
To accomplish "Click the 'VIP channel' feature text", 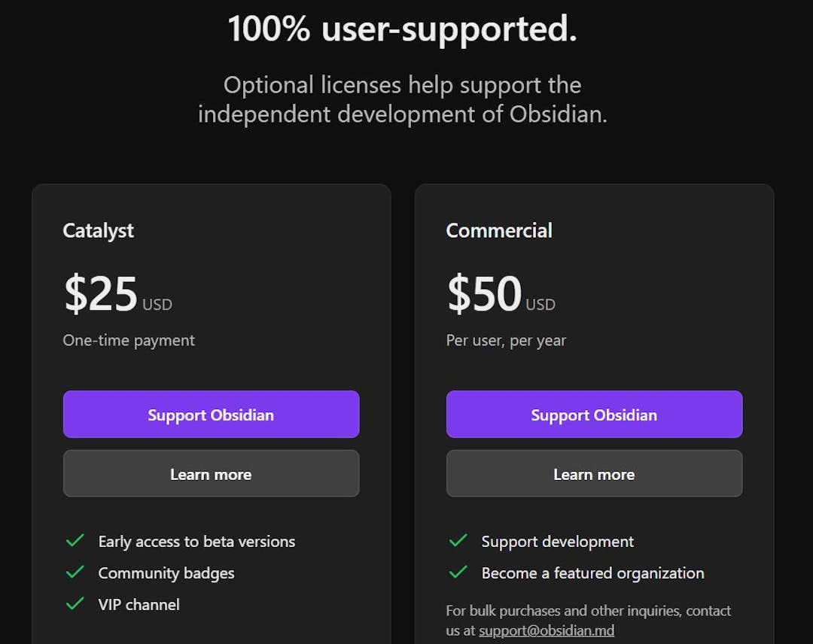I will pos(139,605).
